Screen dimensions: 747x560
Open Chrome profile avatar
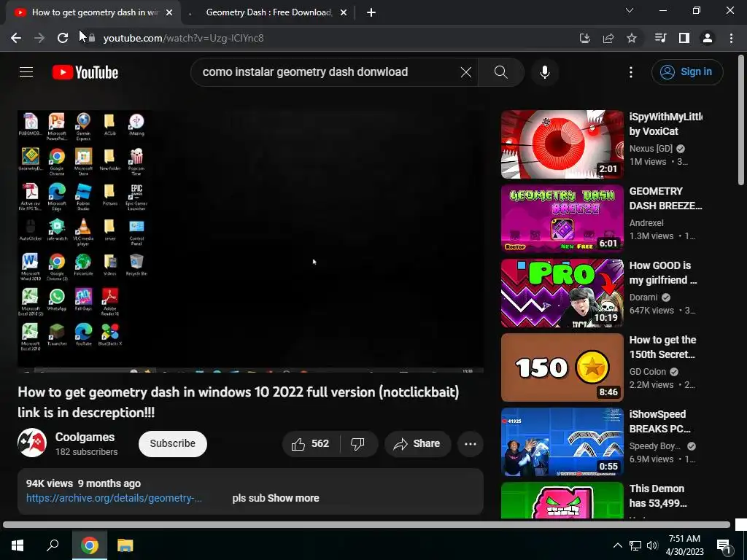(x=708, y=38)
